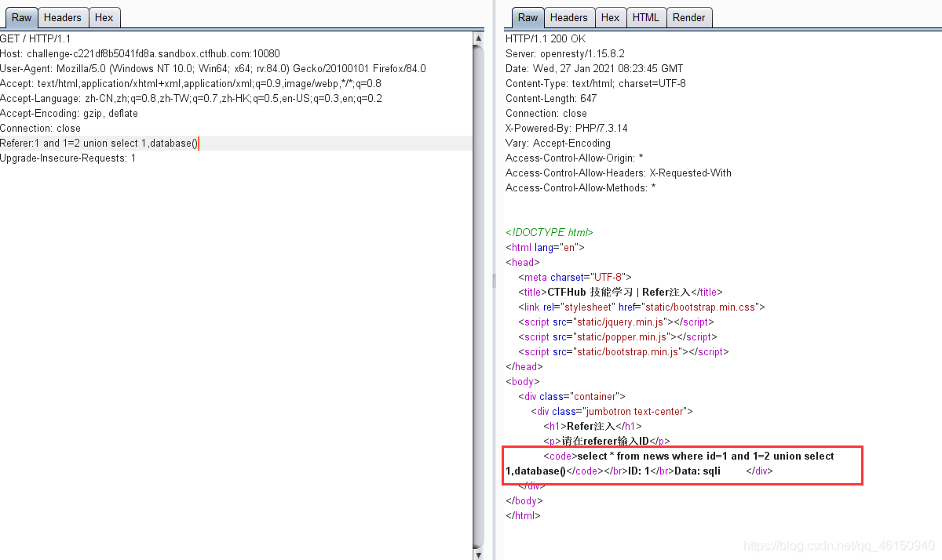Click the Content-Type: text/html response line
The height and width of the screenshot is (560, 942).
(596, 83)
